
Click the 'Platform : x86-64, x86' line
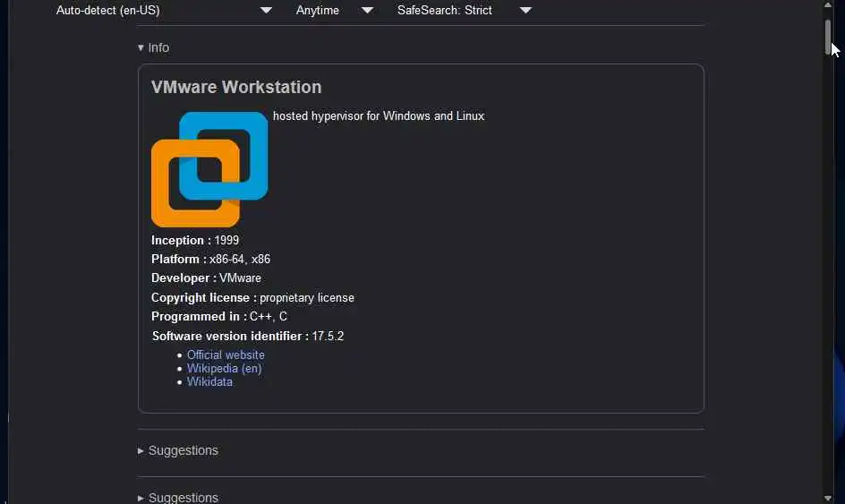click(210, 260)
